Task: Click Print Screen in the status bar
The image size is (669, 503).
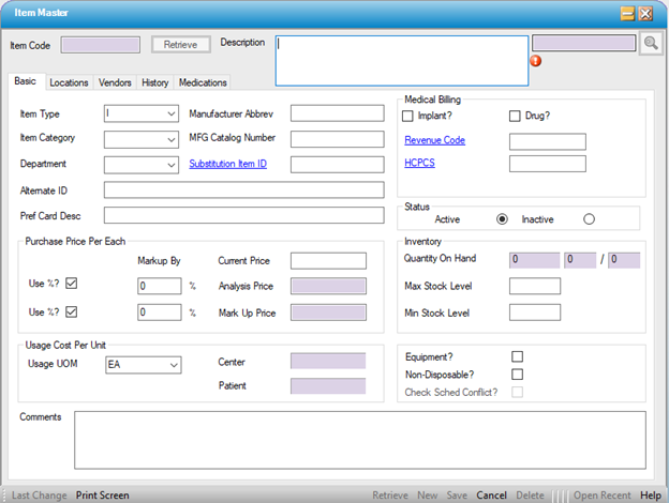Action: (x=102, y=495)
